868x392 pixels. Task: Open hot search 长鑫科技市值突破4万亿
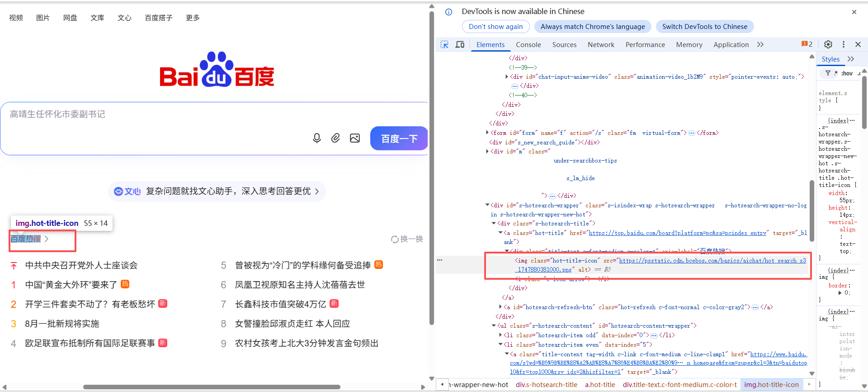coord(280,304)
